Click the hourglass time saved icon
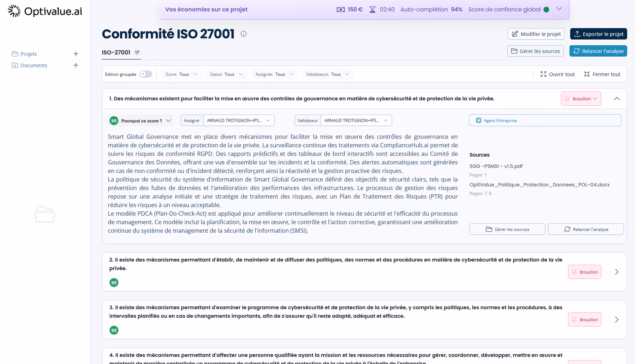 373,10
